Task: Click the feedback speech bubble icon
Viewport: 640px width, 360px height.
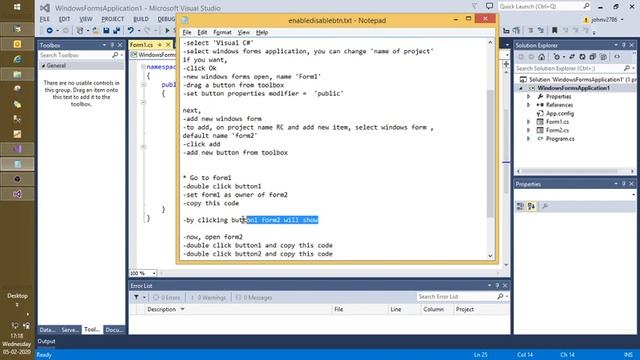Action: tap(489, 6)
